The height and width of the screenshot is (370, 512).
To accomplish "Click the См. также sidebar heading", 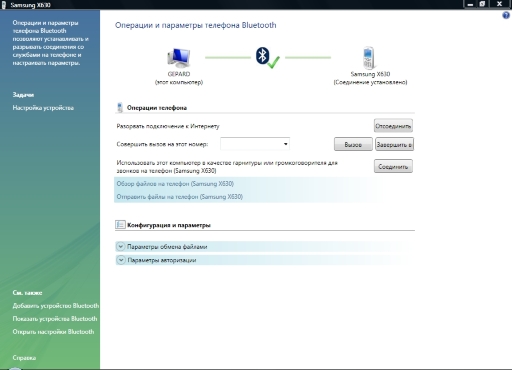I will click(x=27, y=293).
